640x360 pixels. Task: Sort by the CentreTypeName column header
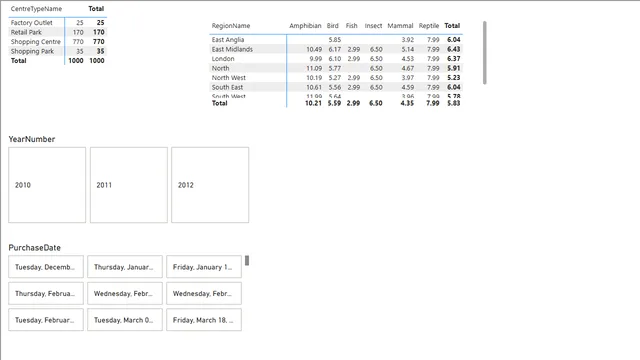click(36, 9)
